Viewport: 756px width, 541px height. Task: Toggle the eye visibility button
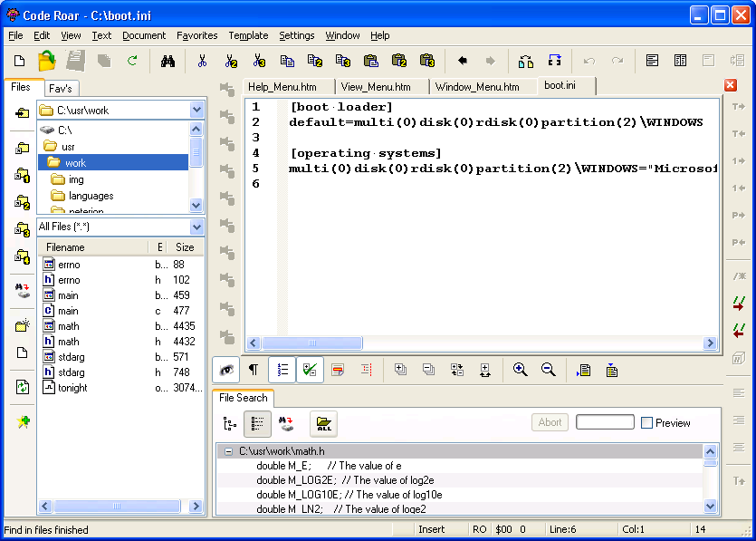[x=226, y=370]
